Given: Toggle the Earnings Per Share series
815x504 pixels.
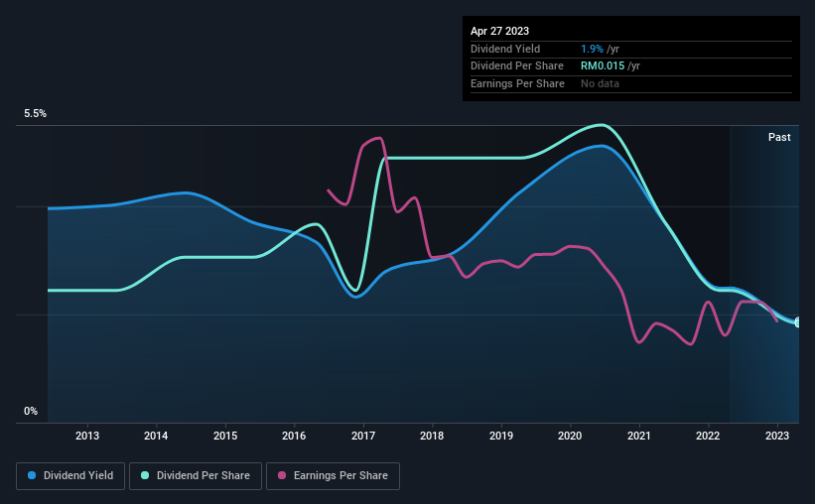Looking at the screenshot, I should coord(333,476).
